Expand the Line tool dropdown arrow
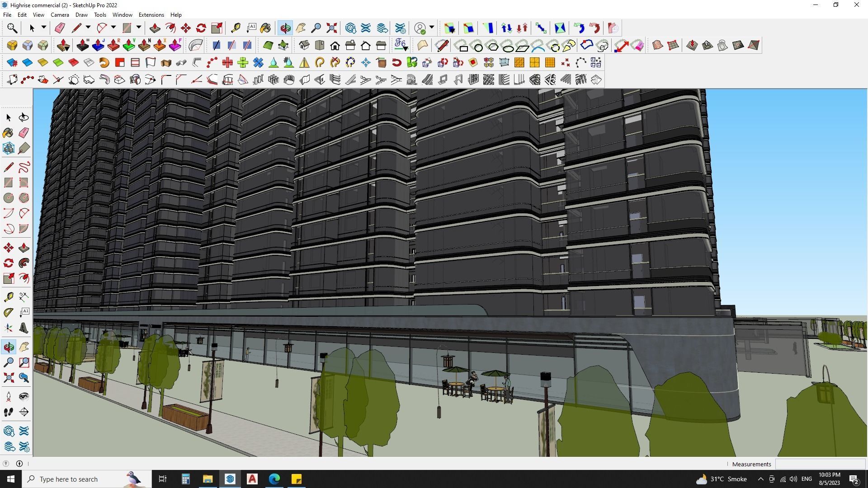The height and width of the screenshot is (488, 868). [x=88, y=28]
